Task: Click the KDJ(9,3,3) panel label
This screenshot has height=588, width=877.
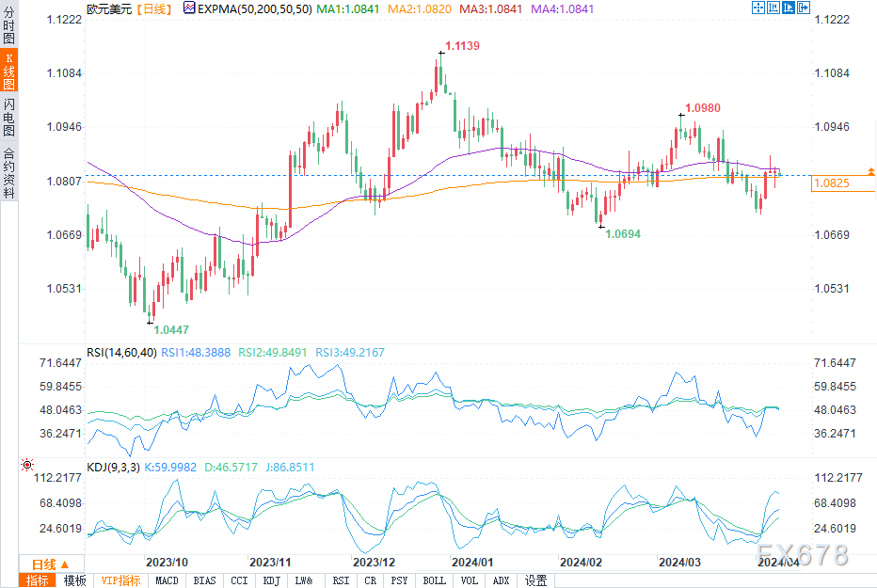Action: 113,467
